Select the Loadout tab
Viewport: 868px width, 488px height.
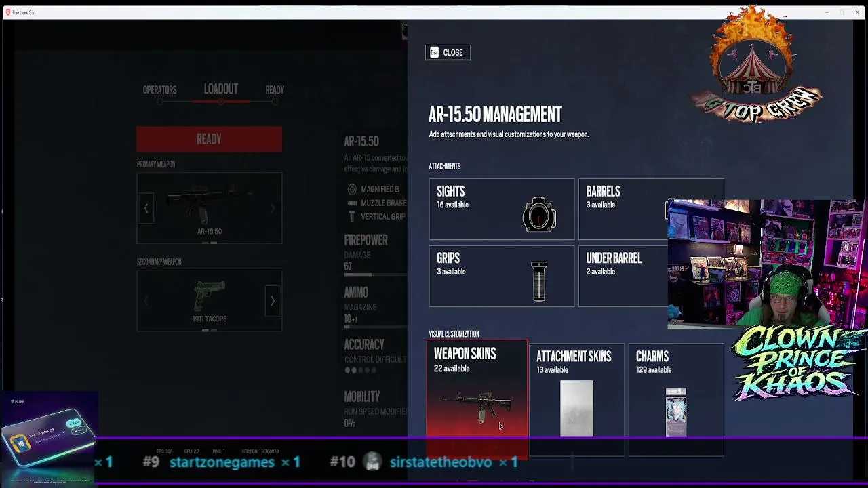tap(221, 89)
